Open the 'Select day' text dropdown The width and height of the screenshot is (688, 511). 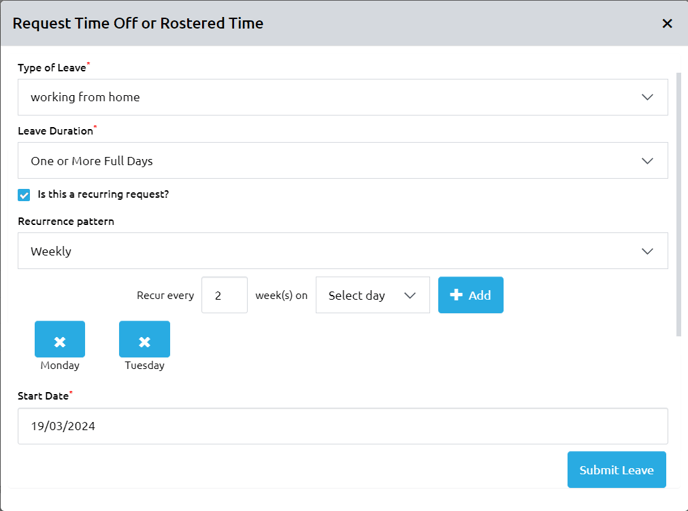pos(358,295)
